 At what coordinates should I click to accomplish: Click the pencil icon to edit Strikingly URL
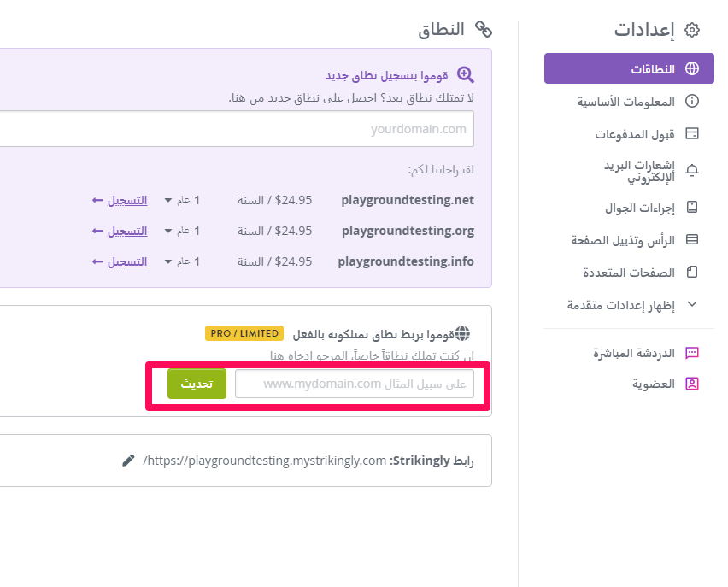128,461
